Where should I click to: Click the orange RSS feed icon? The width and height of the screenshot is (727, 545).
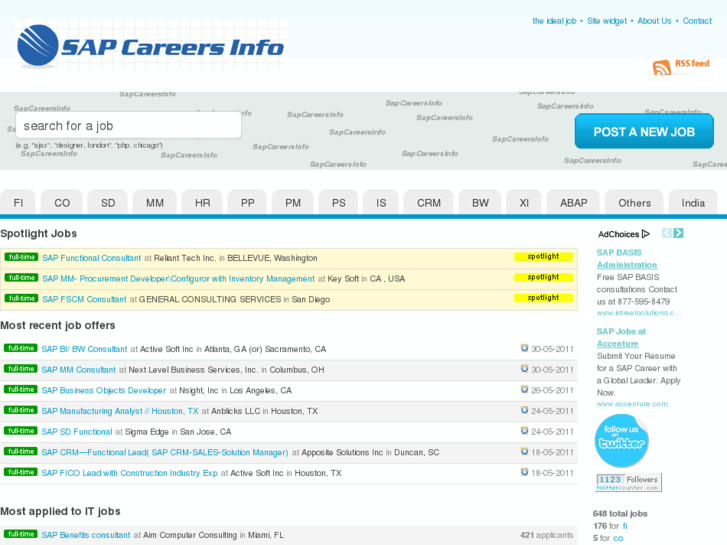(661, 68)
